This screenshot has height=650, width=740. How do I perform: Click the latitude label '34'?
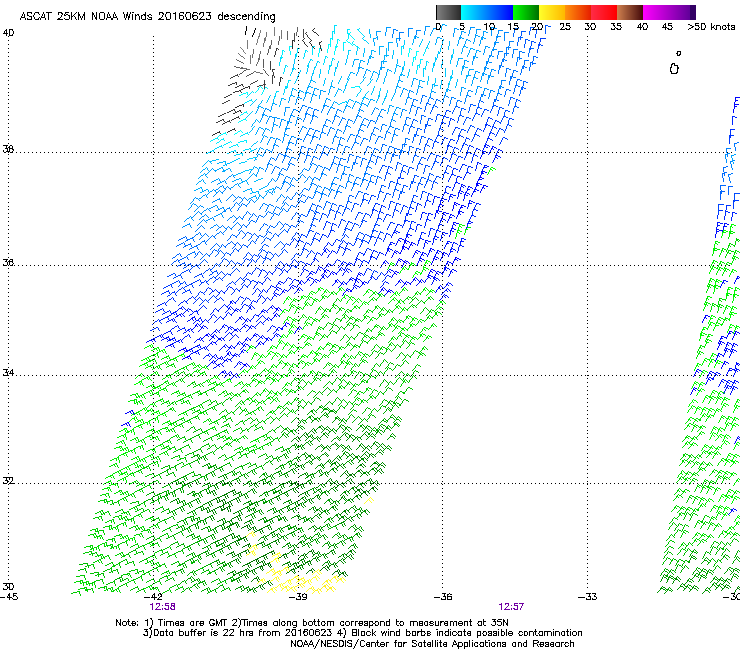(8, 372)
